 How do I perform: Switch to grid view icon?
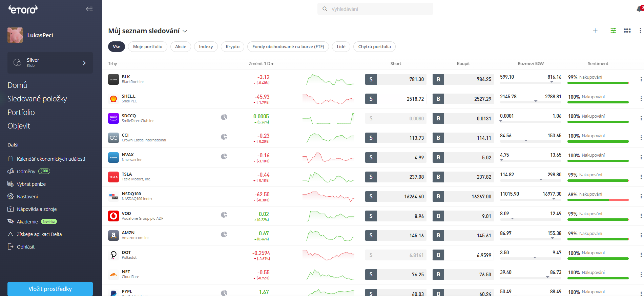click(627, 31)
